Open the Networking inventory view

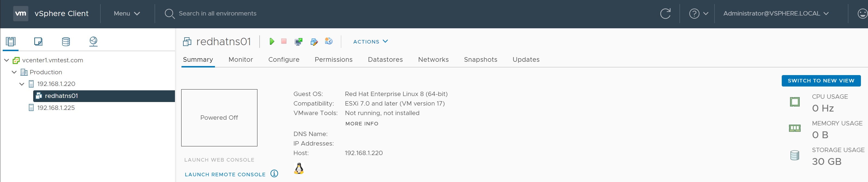tap(93, 41)
